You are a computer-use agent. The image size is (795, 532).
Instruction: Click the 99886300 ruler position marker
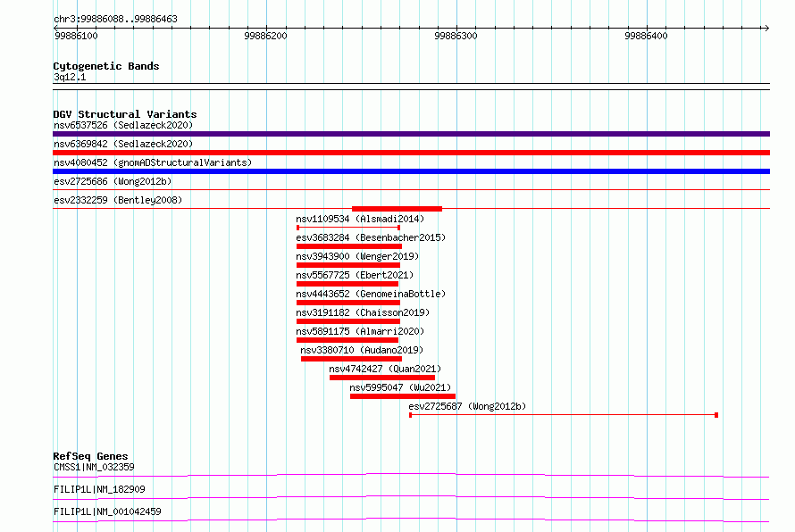tap(456, 36)
